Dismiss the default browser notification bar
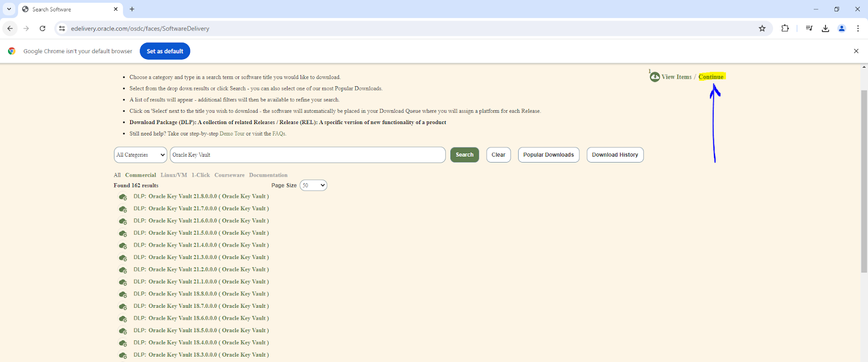This screenshot has height=362, width=868. [856, 51]
